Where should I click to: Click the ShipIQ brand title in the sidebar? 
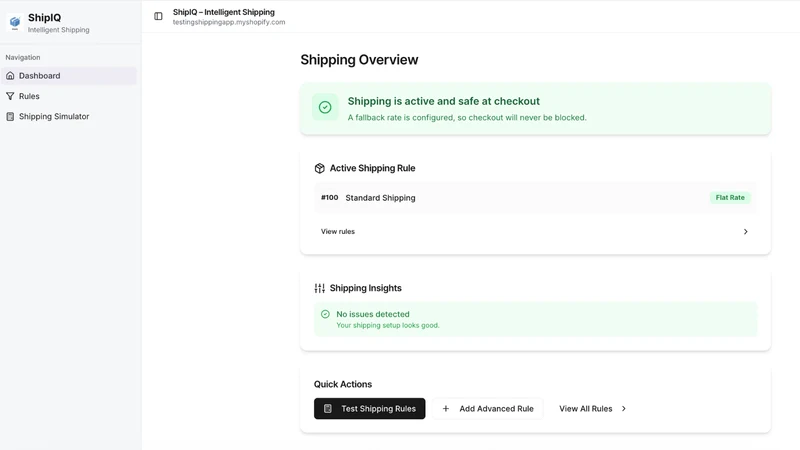[x=44, y=17]
